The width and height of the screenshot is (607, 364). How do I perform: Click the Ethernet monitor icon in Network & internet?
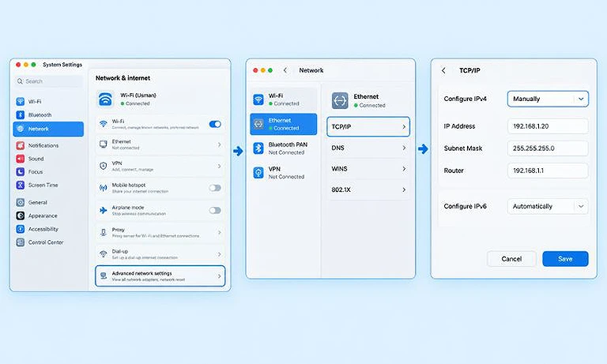(x=104, y=144)
